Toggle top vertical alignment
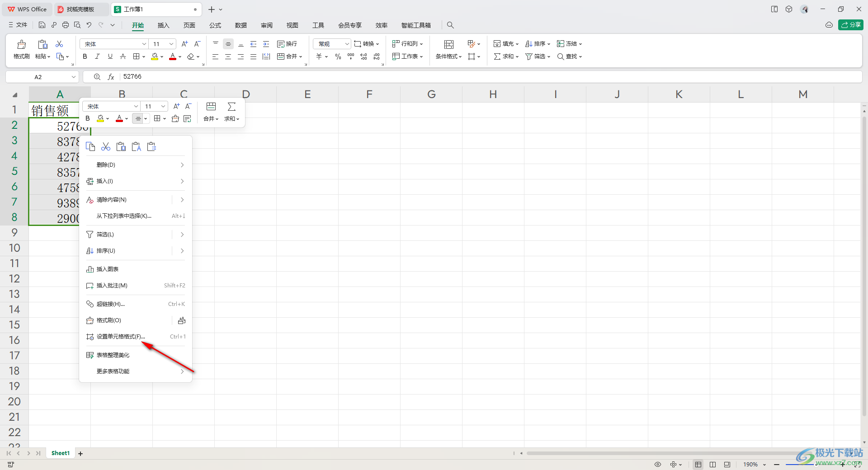The height and width of the screenshot is (470, 868). pyautogui.click(x=216, y=44)
